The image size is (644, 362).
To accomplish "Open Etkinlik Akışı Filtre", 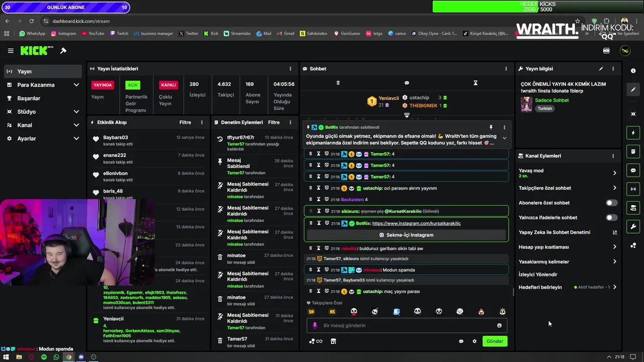I will (x=185, y=122).
